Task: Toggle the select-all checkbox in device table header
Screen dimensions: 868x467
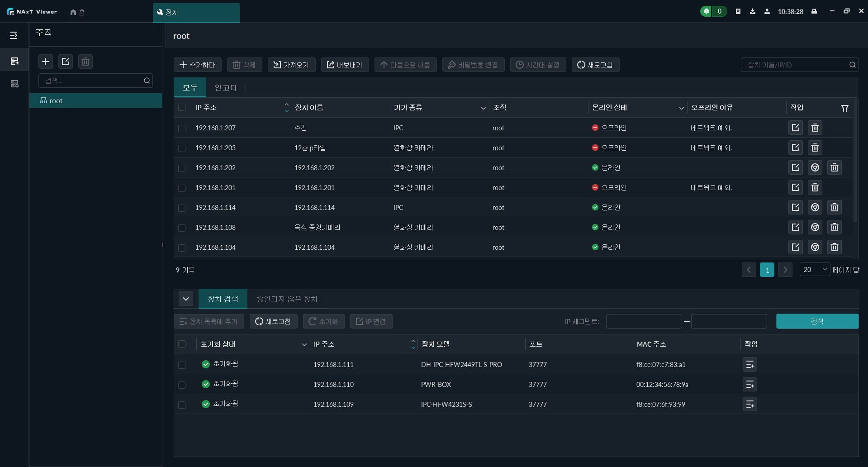Action: (182, 107)
